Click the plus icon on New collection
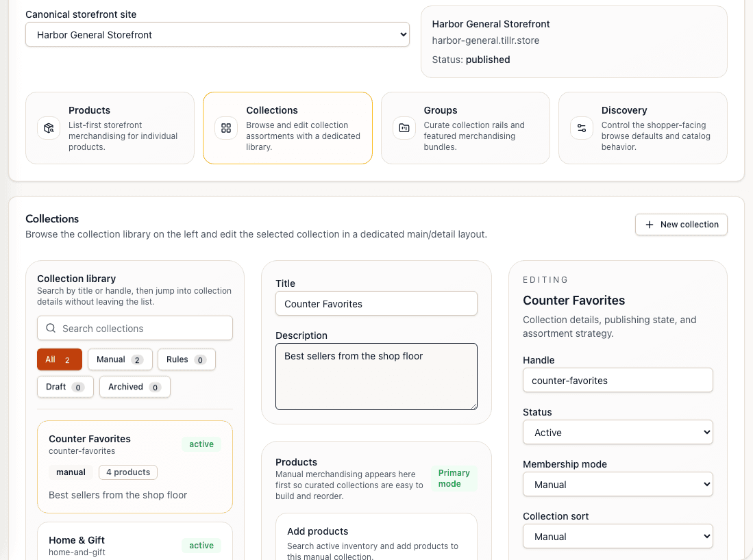This screenshot has width=753, height=560. pos(650,225)
